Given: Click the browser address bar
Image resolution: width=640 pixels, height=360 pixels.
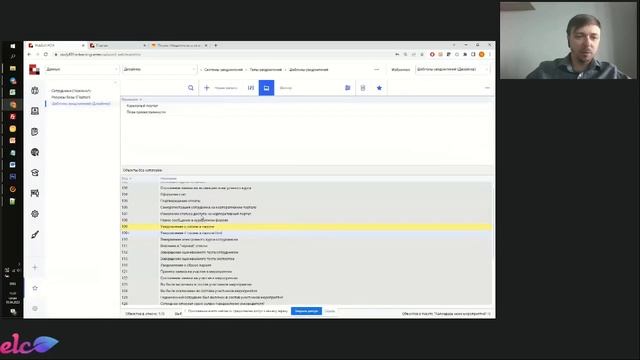Looking at the screenshot, I should click(x=222, y=54).
